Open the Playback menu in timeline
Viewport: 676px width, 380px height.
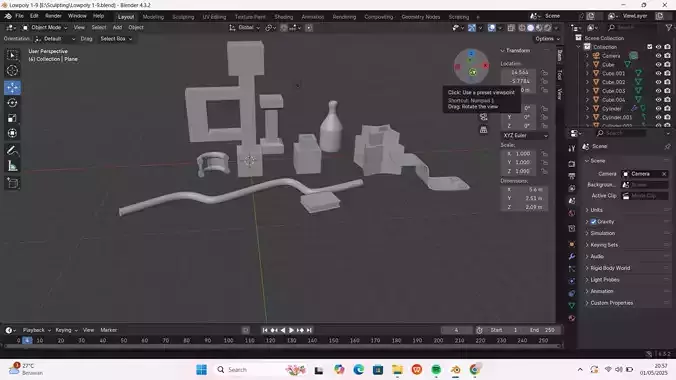(37, 330)
